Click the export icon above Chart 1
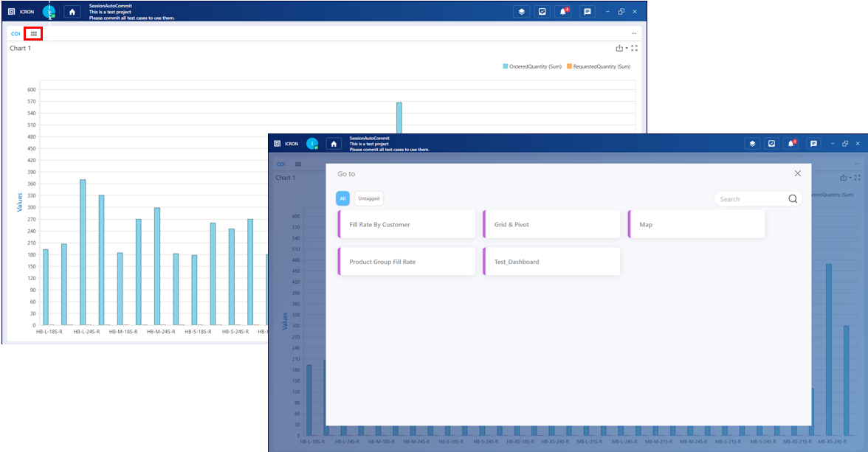Viewport: 868px width, 452px height. (619, 47)
